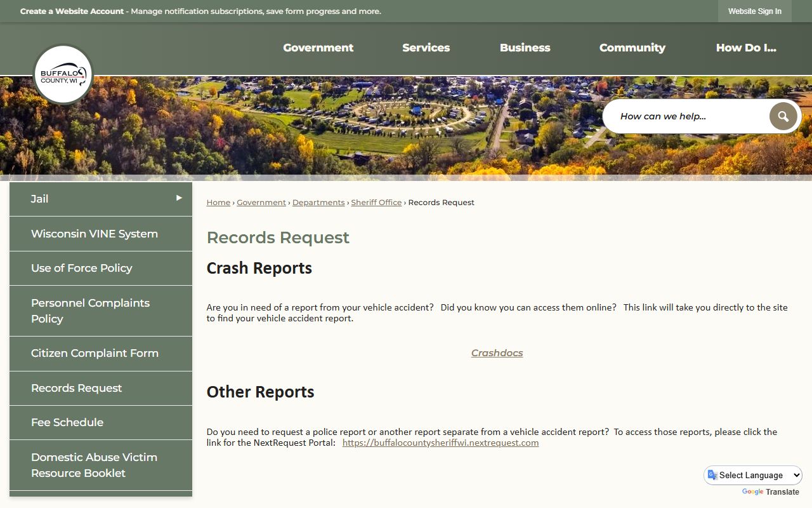The width and height of the screenshot is (812, 508).
Task: Click the Other Reports heading
Action: [260, 392]
